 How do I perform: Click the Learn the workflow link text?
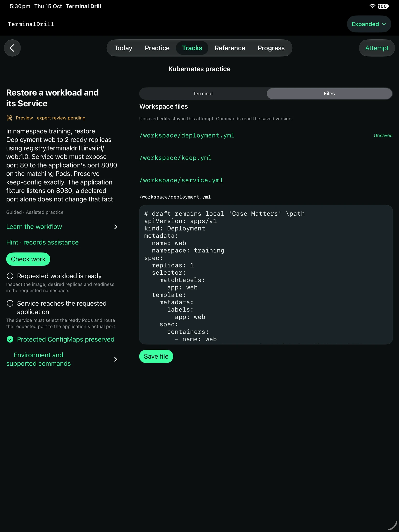[x=34, y=227]
